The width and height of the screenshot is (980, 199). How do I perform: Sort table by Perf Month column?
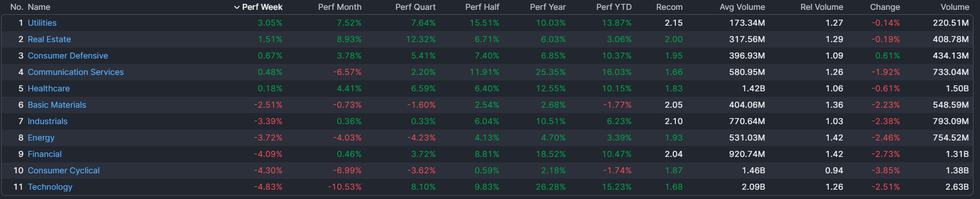[340, 7]
